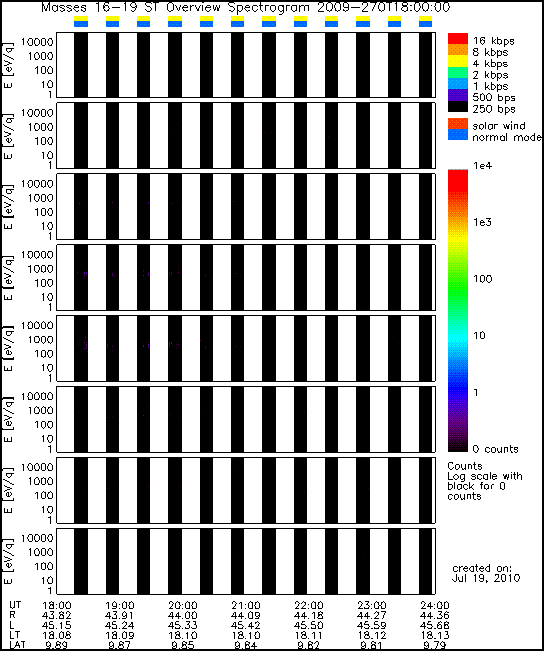Click the 'LAT' row header
Viewport: 544px width, 651px height.
click(x=17, y=645)
